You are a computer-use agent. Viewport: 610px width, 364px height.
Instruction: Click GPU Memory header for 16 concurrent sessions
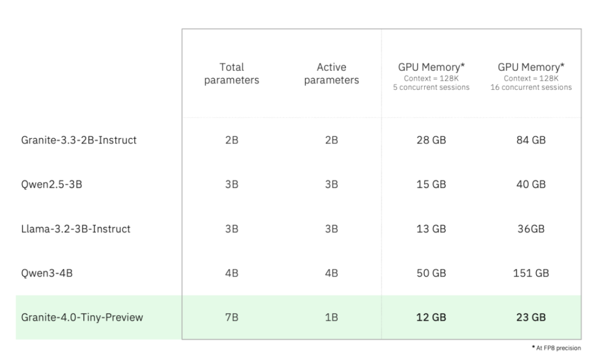pyautogui.click(x=531, y=68)
